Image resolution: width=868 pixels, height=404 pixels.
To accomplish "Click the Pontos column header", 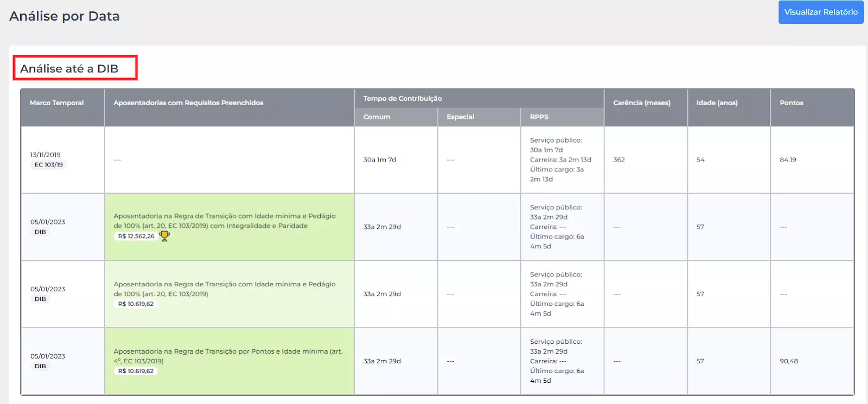I will 791,102.
